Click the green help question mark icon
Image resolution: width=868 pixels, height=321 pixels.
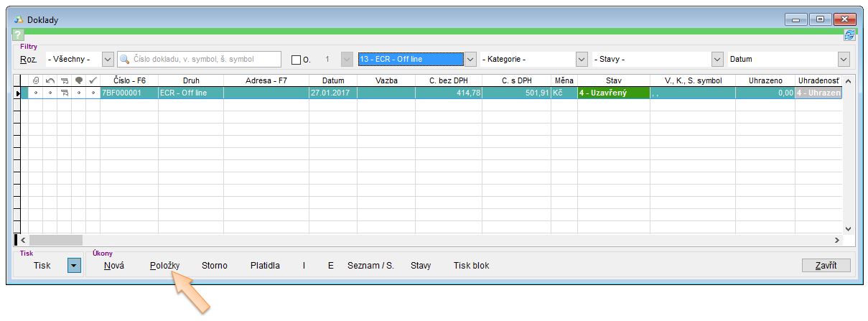tap(18, 35)
